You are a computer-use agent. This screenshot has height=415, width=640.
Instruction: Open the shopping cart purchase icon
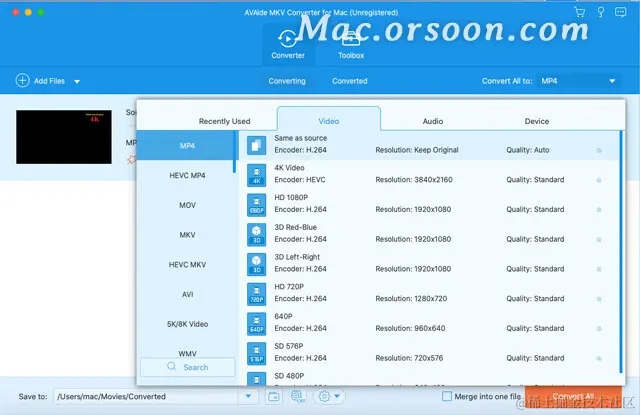(x=580, y=12)
